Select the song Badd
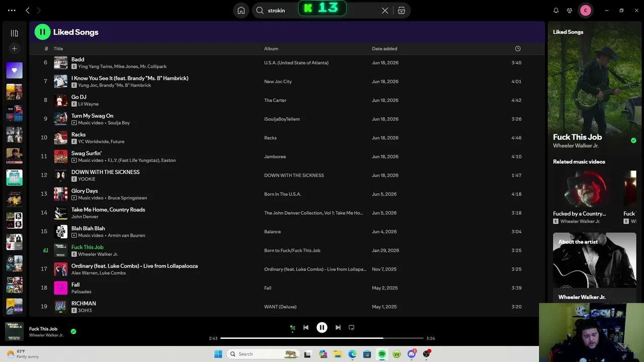This screenshot has height=362, width=644. (77, 59)
